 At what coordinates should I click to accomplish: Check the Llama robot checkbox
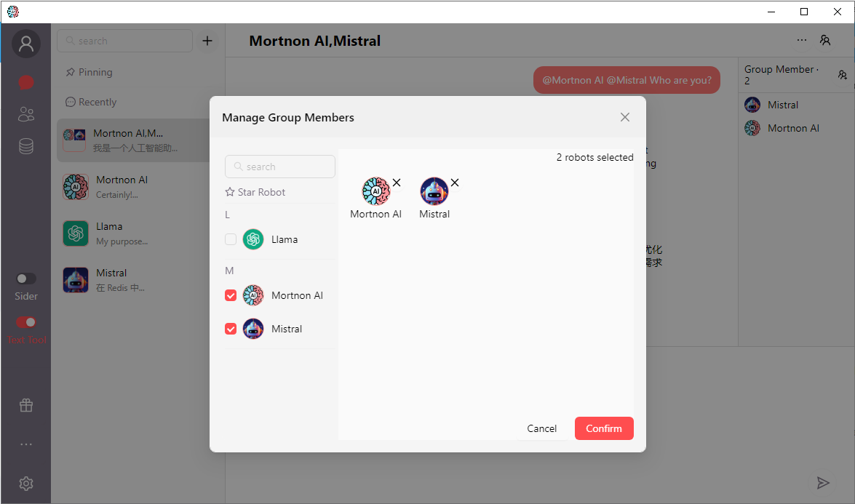(231, 239)
